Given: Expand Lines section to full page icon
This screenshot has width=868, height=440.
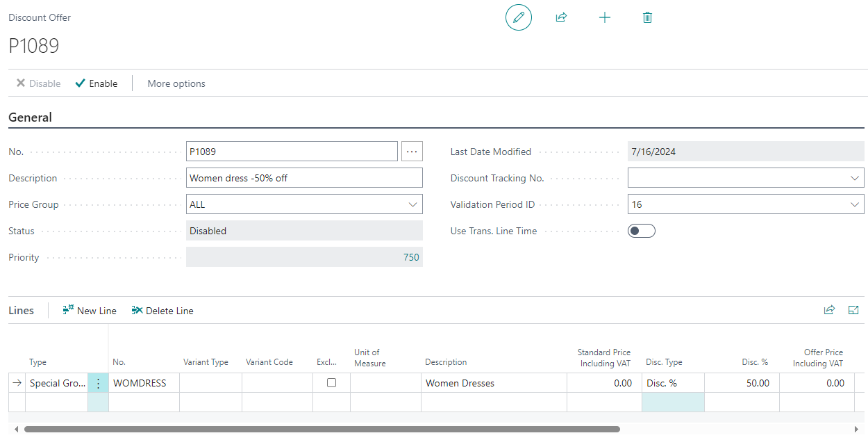Looking at the screenshot, I should click(x=854, y=311).
